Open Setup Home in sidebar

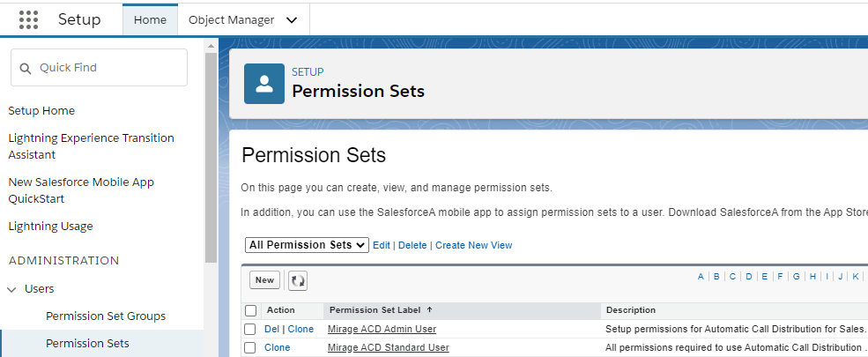click(41, 111)
